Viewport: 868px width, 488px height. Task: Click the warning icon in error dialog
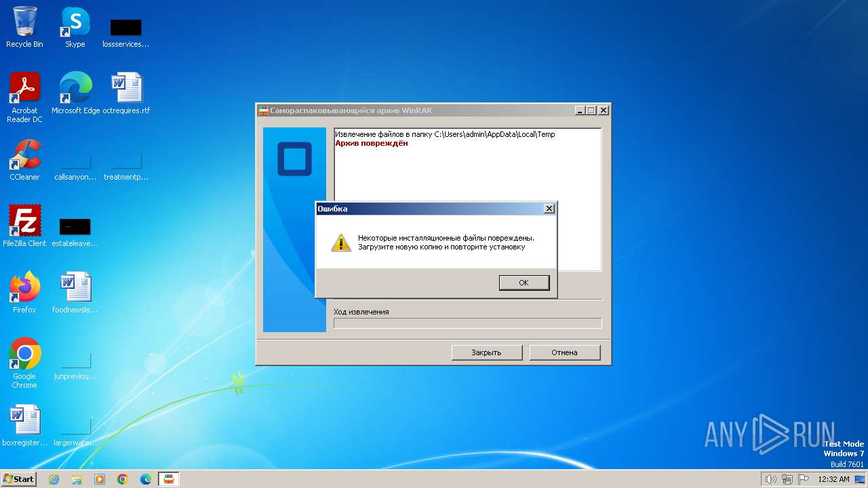click(341, 242)
